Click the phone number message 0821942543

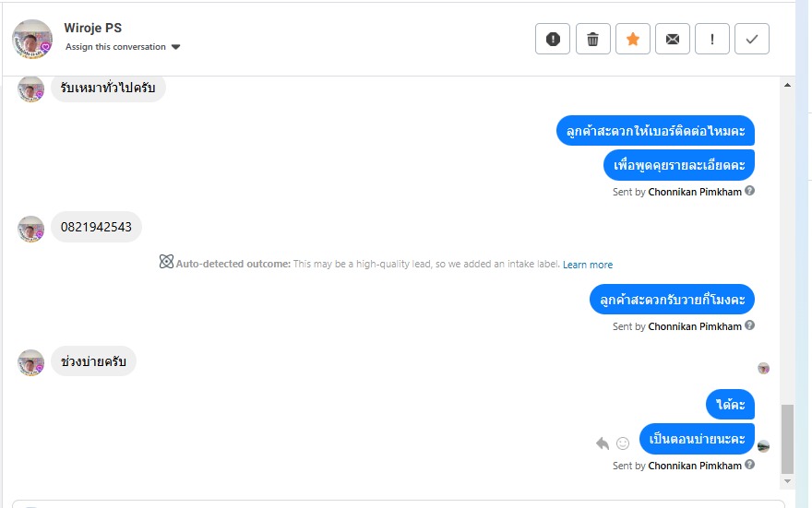click(96, 227)
